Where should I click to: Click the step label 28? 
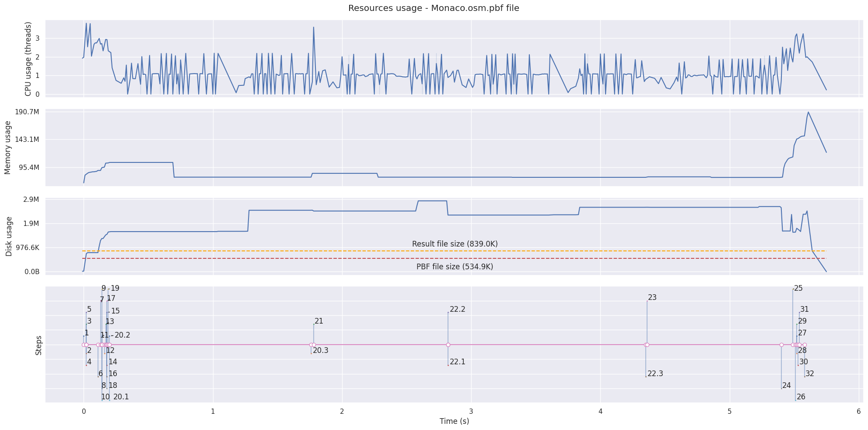point(802,350)
